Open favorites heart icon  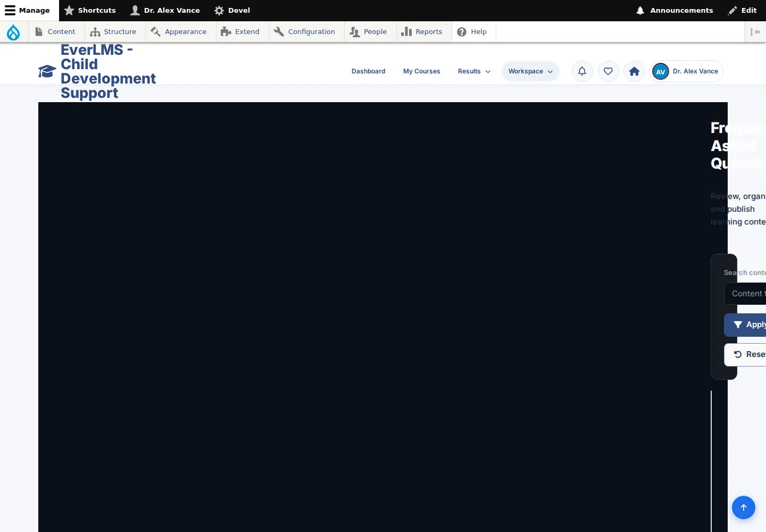(x=609, y=71)
